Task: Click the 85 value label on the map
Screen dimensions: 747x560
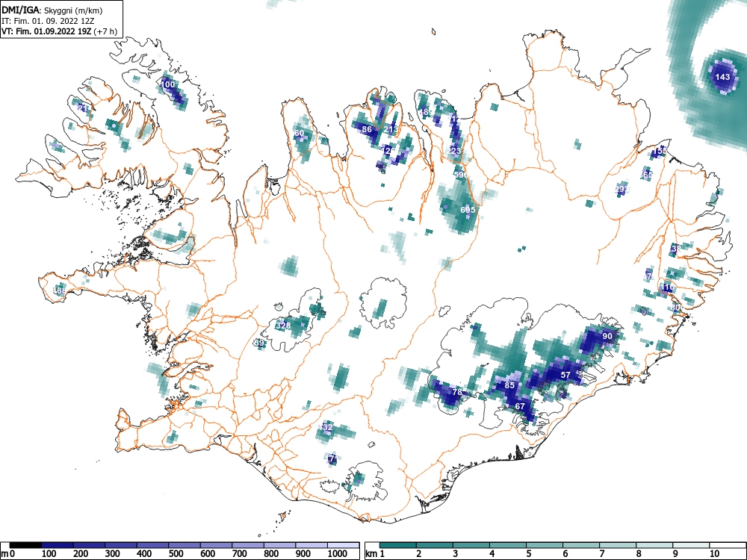Action: [x=509, y=385]
